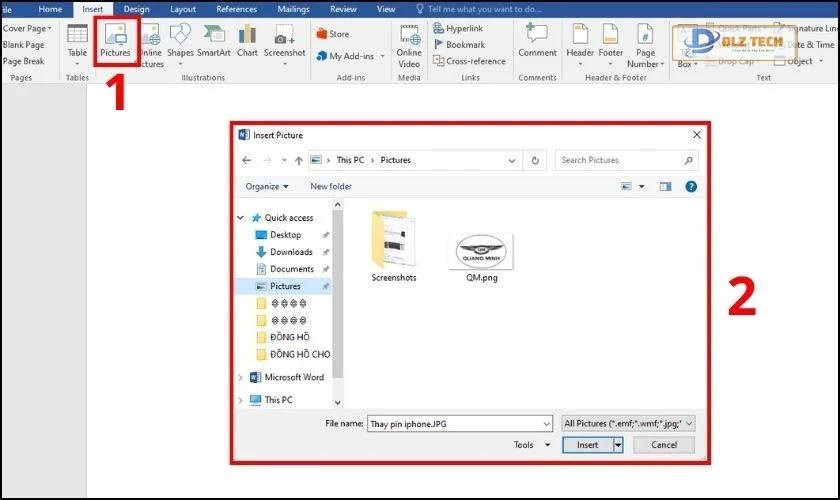The width and height of the screenshot is (840, 500).
Task: Select the QM.png thumbnail
Action: 481,253
